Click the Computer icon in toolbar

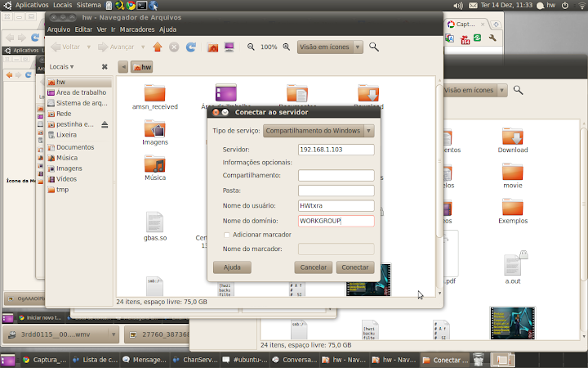pyautogui.click(x=229, y=47)
